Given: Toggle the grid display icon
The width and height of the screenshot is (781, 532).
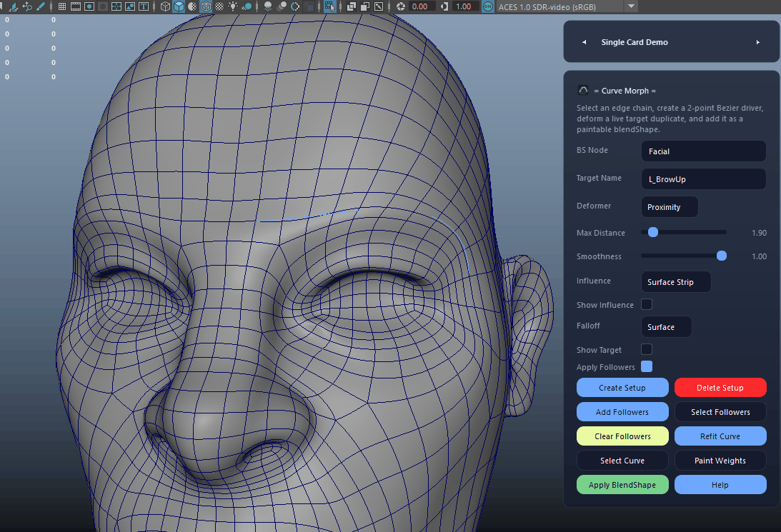Looking at the screenshot, I should click(61, 6).
